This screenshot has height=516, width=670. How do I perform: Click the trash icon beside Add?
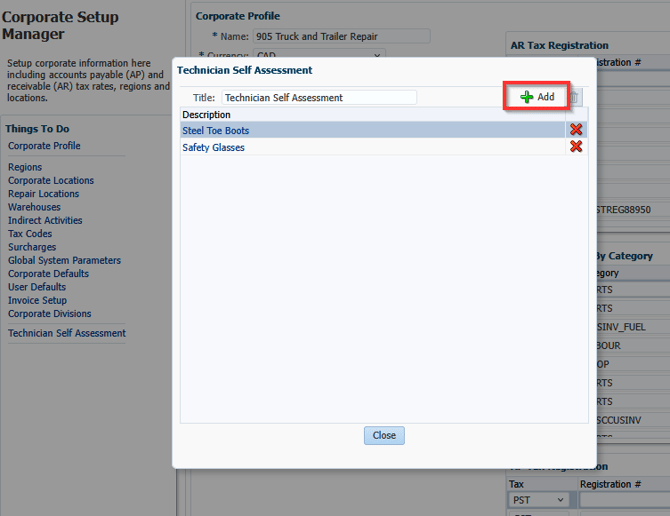(575, 97)
